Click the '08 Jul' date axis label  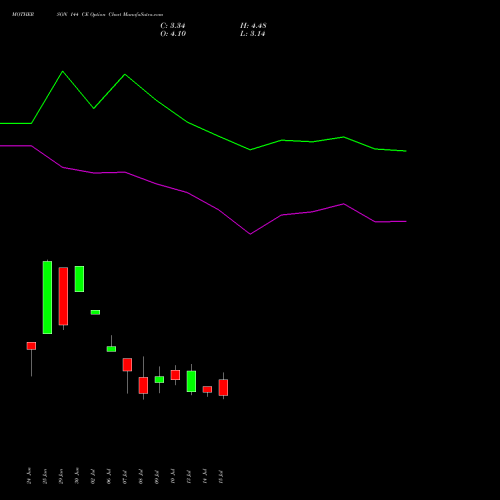tap(141, 477)
